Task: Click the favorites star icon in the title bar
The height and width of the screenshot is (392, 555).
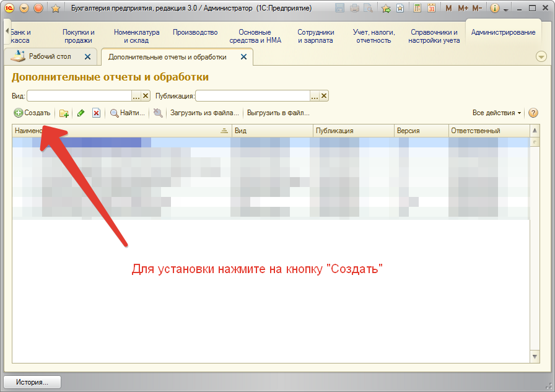Action: click(55, 9)
